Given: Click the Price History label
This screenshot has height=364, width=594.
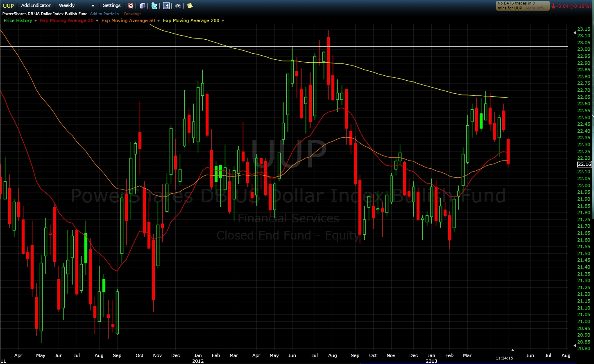Looking at the screenshot, I should pos(18,20).
